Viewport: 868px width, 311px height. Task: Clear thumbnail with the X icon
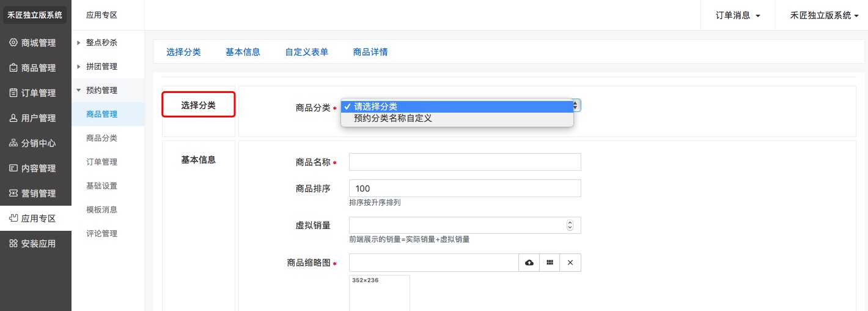570,263
